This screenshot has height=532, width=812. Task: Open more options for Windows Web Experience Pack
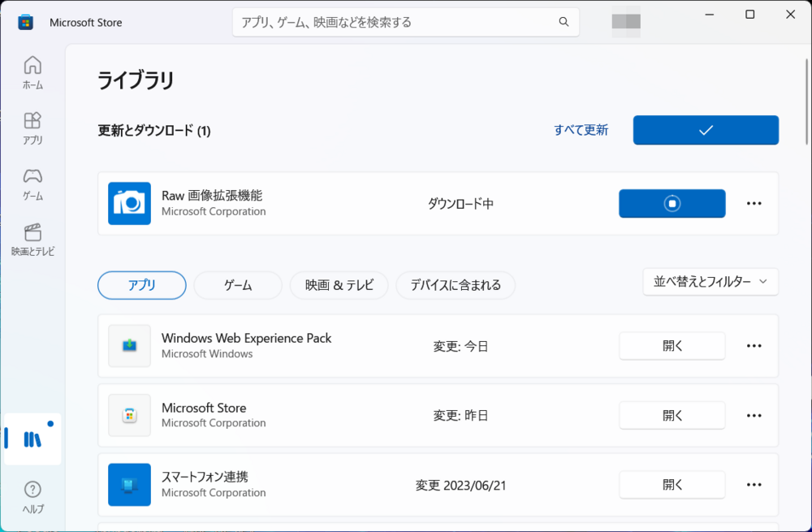[x=754, y=345]
